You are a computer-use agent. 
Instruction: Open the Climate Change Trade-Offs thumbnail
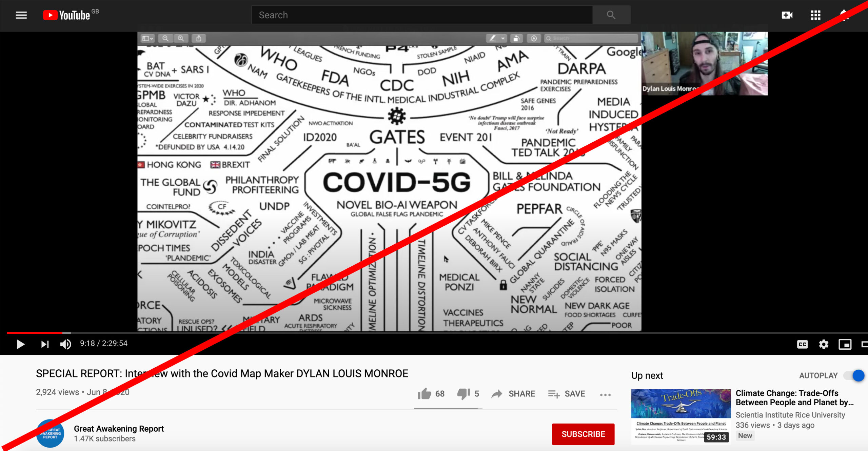pos(681,417)
